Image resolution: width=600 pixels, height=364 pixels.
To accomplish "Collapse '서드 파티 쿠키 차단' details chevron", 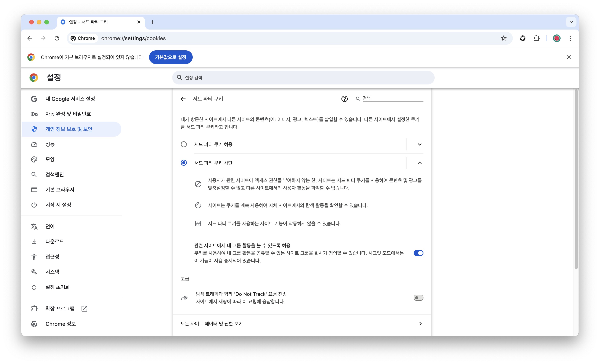I will pos(419,163).
